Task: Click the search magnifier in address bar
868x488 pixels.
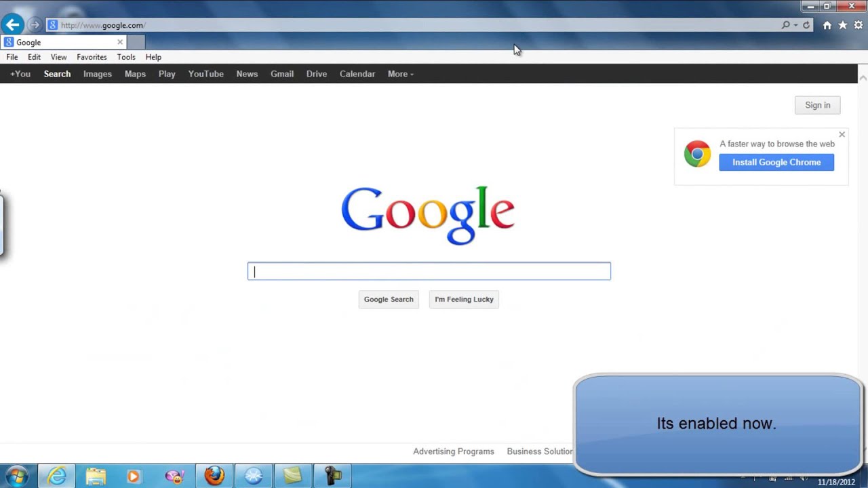Action: point(786,25)
